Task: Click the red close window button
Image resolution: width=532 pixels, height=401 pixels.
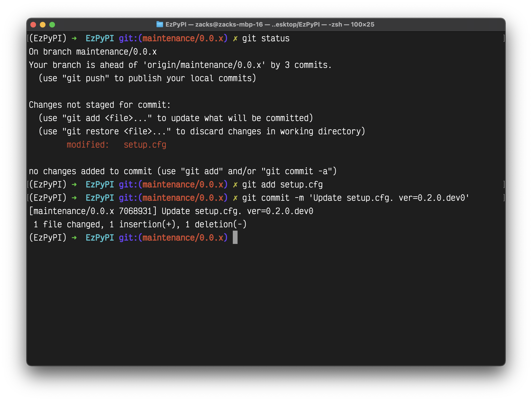Action: click(33, 24)
